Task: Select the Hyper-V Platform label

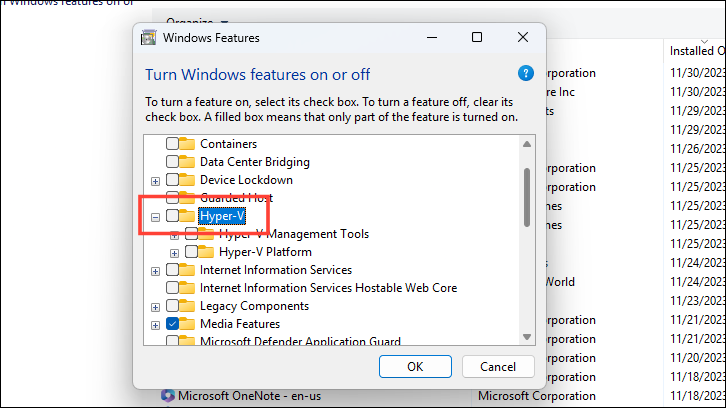Action: 265,252
